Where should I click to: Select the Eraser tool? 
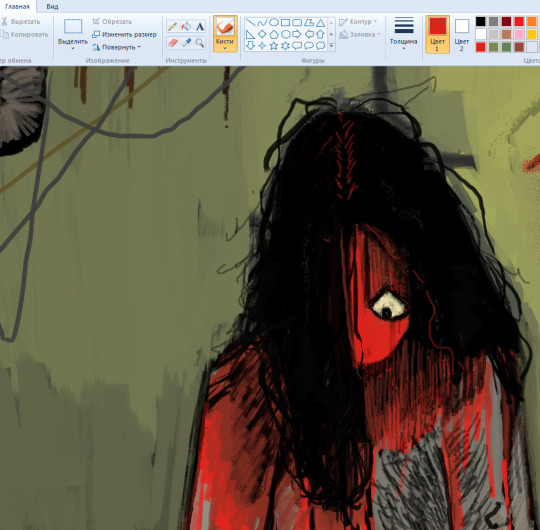point(173,43)
